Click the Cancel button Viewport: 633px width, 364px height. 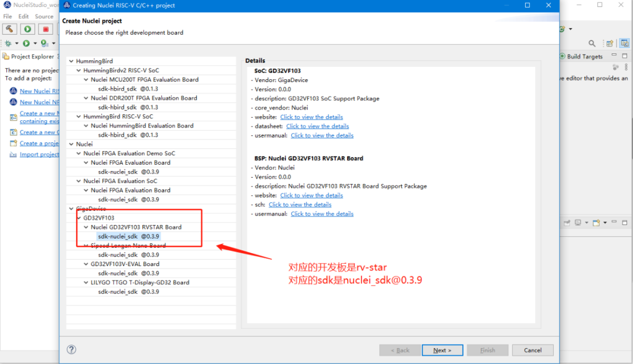532,351
